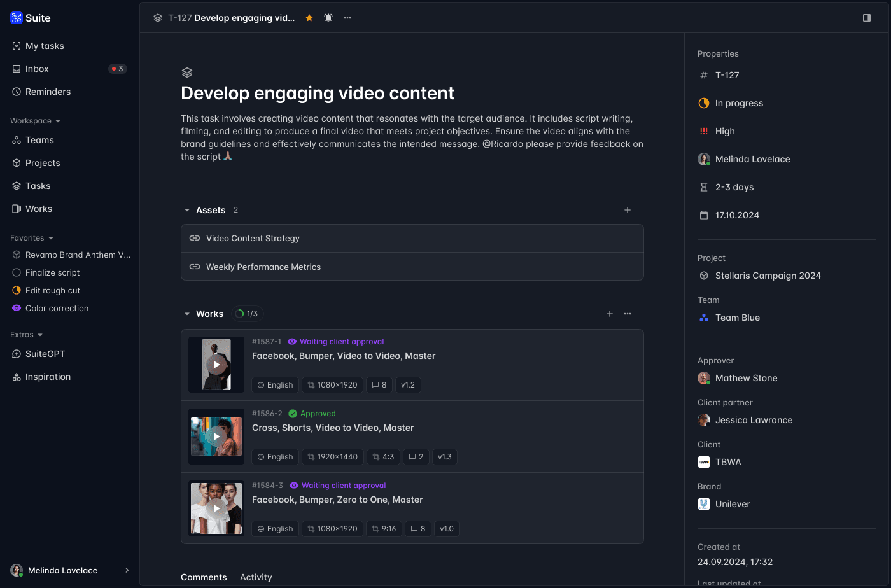Collapse the Works section
This screenshot has height=588, width=891.
pyautogui.click(x=187, y=314)
